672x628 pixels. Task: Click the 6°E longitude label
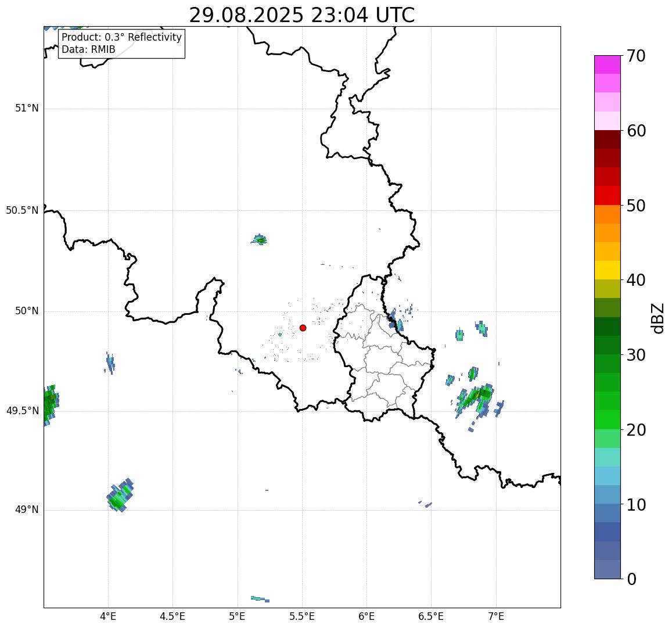pos(366,616)
